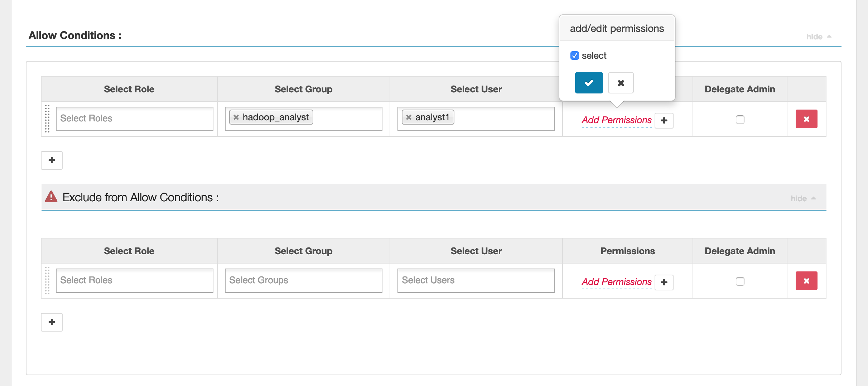The image size is (868, 386).
Task: Grab the drag handle on the allow condition row
Action: (x=47, y=119)
